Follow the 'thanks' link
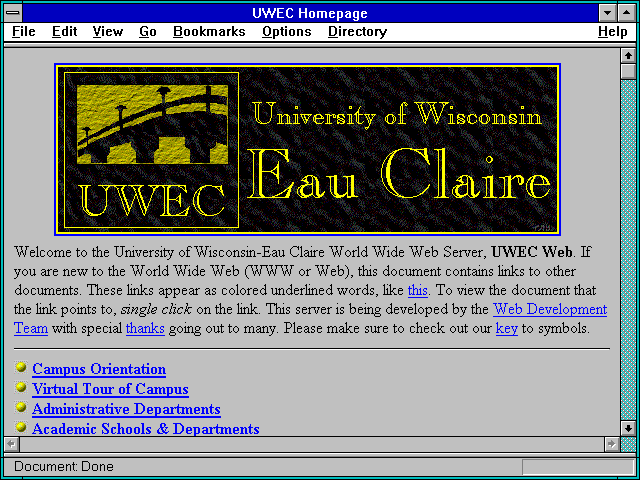Viewport: 640px width, 480px height. (145, 329)
